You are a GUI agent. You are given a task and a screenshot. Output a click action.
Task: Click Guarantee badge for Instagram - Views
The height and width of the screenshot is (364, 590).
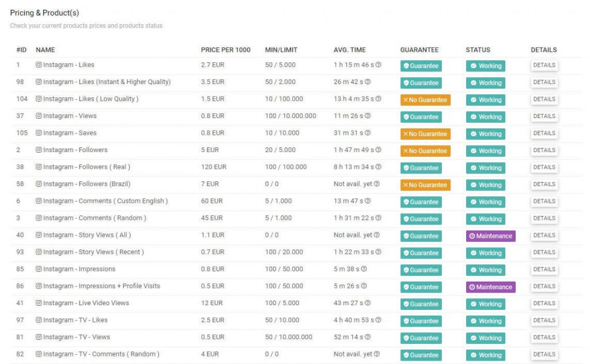click(421, 116)
